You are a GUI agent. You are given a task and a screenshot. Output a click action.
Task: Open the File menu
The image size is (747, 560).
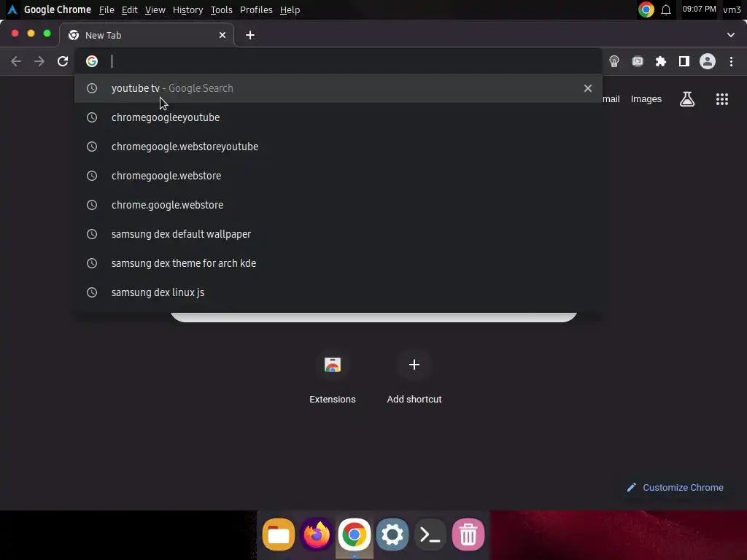click(107, 10)
